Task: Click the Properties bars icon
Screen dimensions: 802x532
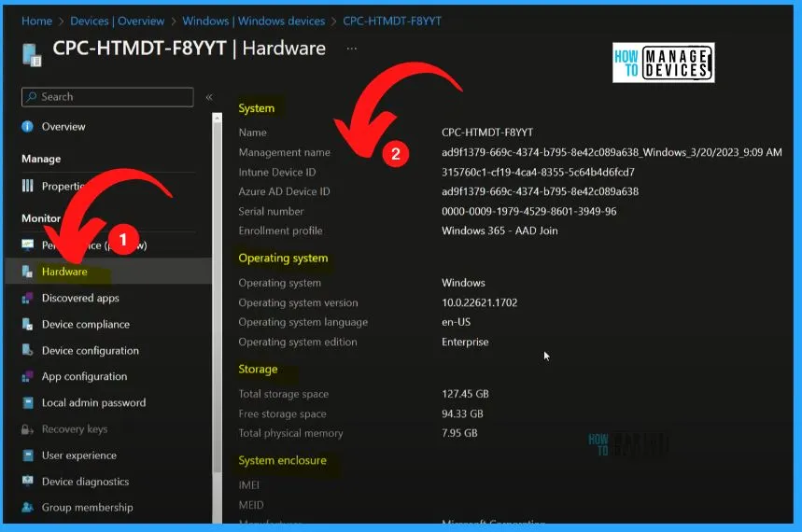Action: click(x=28, y=186)
